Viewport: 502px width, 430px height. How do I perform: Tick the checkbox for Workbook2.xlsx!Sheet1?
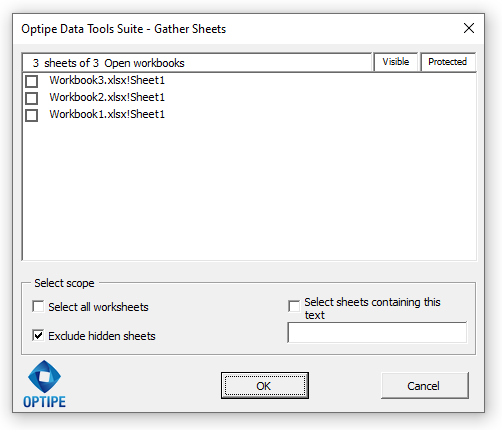pyautogui.click(x=32, y=98)
